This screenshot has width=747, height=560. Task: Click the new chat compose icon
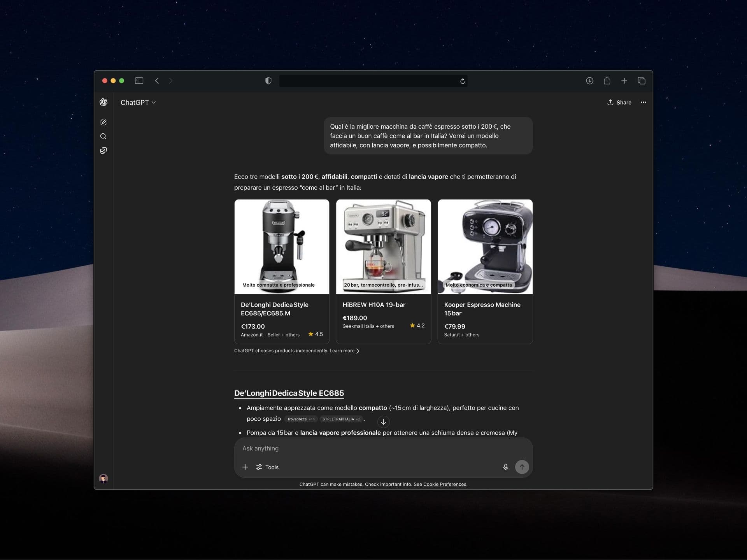pyautogui.click(x=103, y=122)
